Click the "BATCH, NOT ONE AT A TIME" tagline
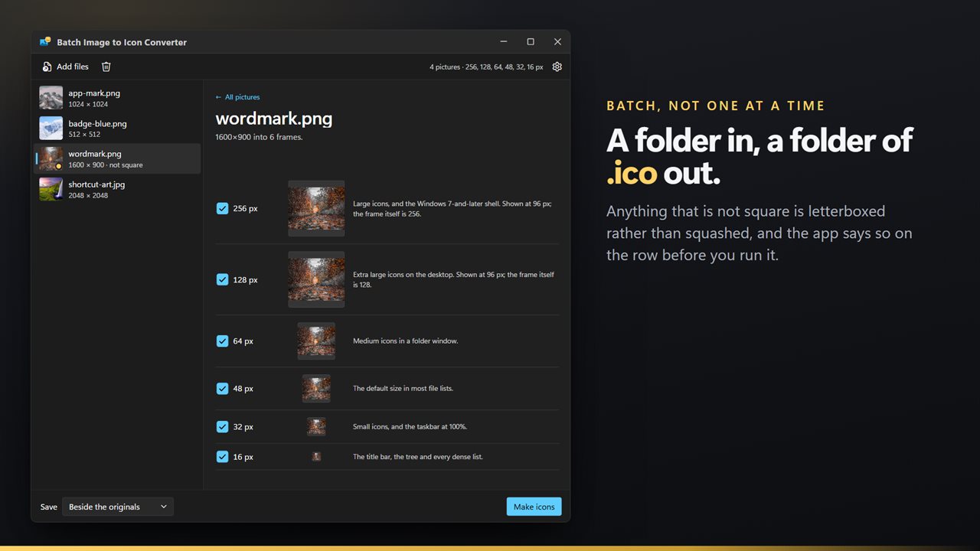 coord(716,106)
